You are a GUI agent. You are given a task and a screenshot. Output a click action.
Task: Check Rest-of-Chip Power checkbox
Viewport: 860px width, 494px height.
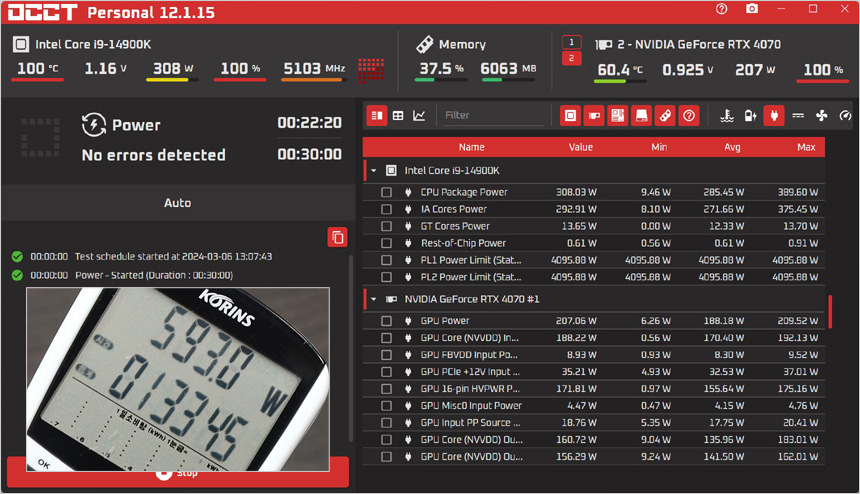tap(387, 243)
